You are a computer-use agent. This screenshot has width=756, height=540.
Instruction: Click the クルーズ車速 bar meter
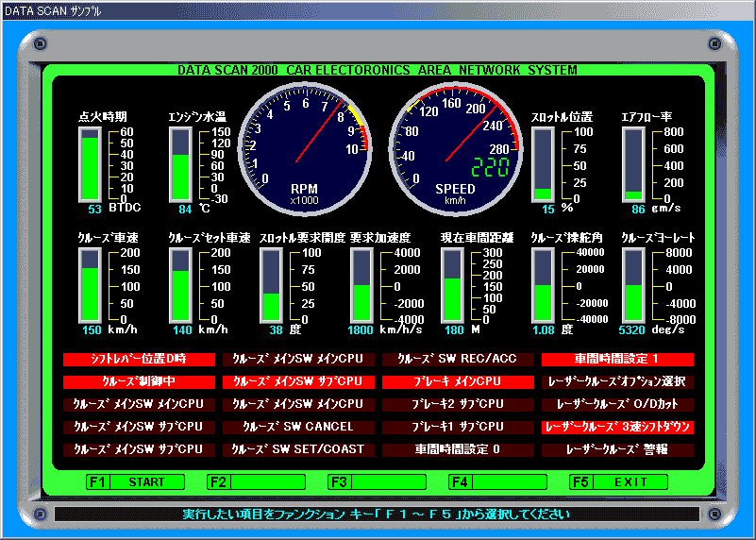91,286
